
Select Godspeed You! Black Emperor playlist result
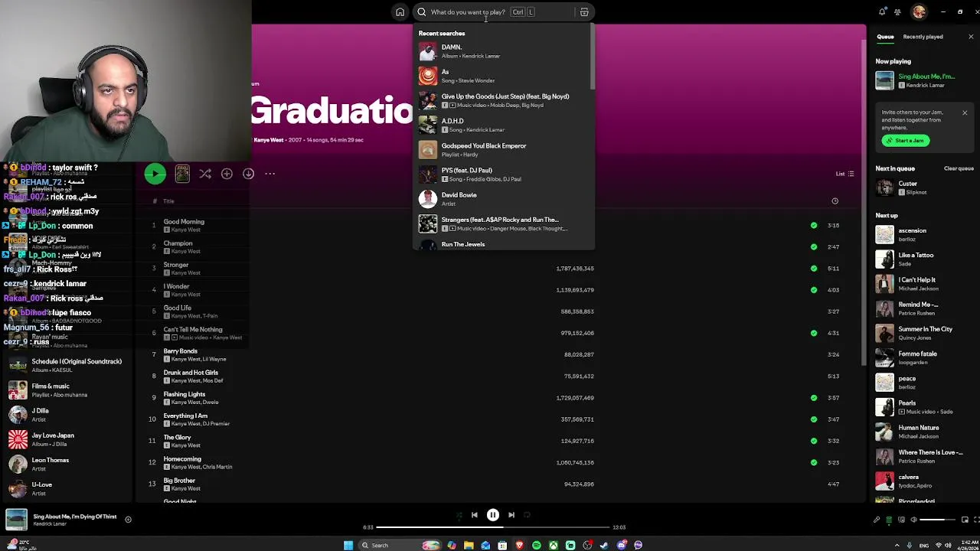(x=502, y=149)
